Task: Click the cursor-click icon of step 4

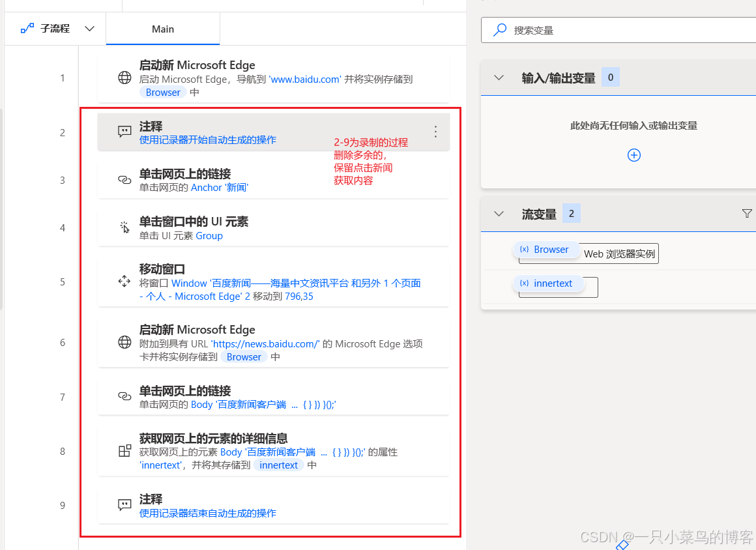Action: pyautogui.click(x=124, y=227)
